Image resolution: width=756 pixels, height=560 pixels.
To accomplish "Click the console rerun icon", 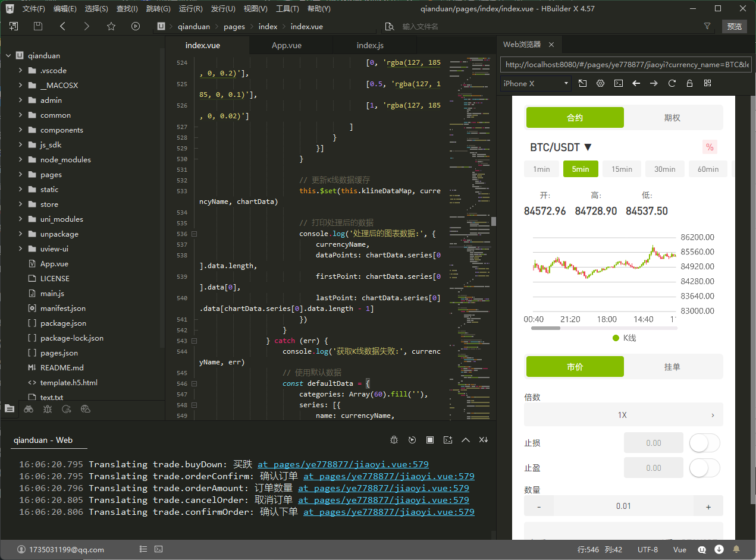I will [x=412, y=440].
